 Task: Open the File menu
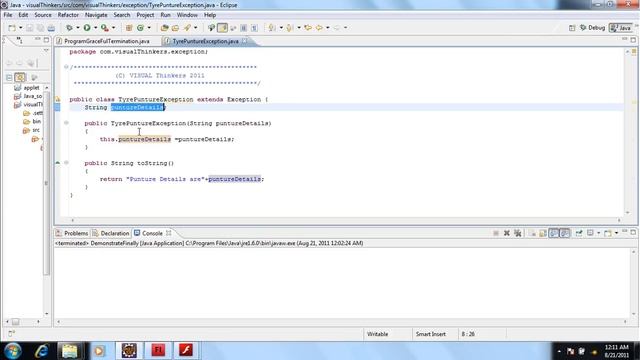pos(8,15)
